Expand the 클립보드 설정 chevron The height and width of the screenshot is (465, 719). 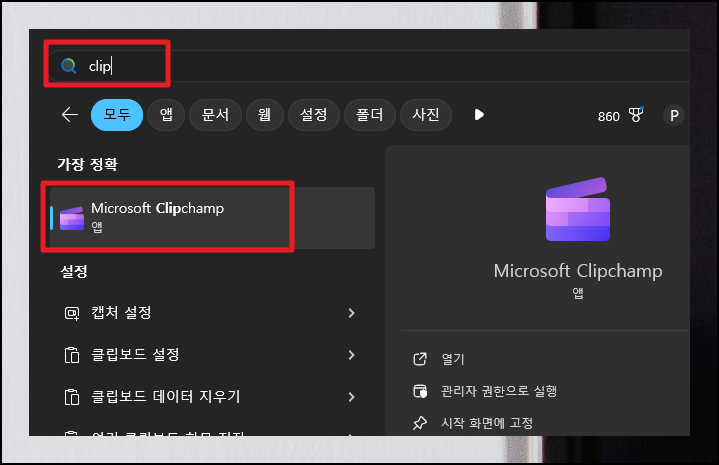(x=351, y=355)
